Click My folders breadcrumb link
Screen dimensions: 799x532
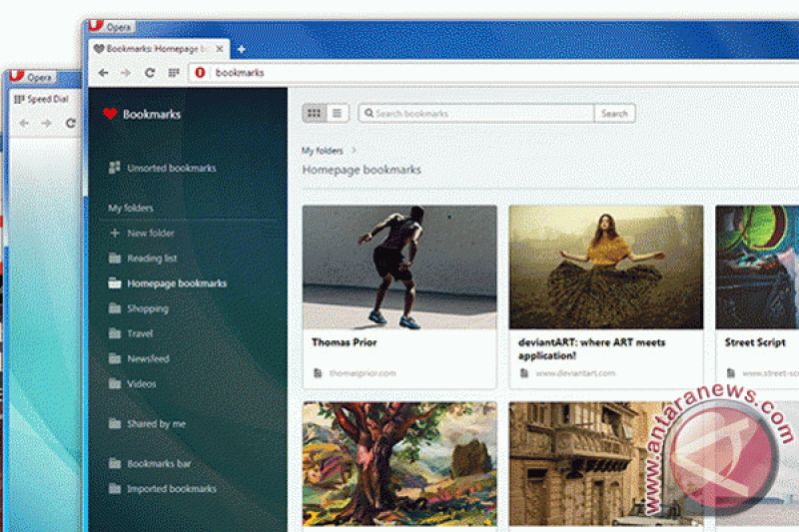click(322, 151)
